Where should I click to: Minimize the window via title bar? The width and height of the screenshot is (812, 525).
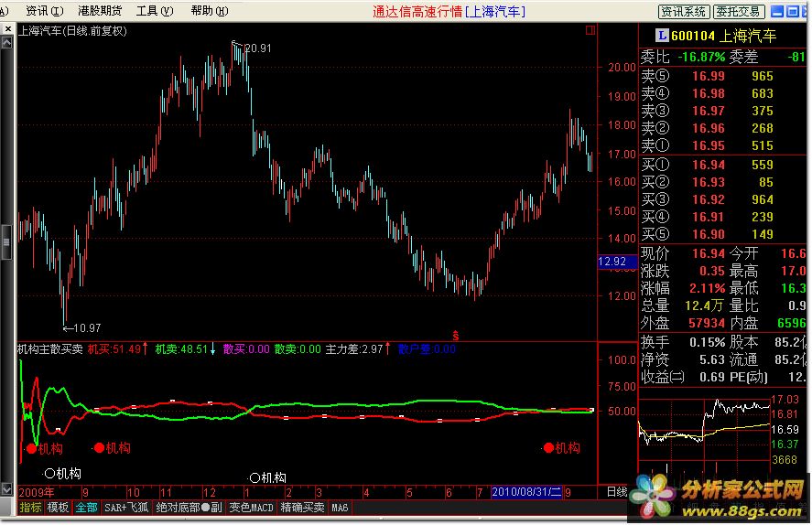[x=777, y=11]
